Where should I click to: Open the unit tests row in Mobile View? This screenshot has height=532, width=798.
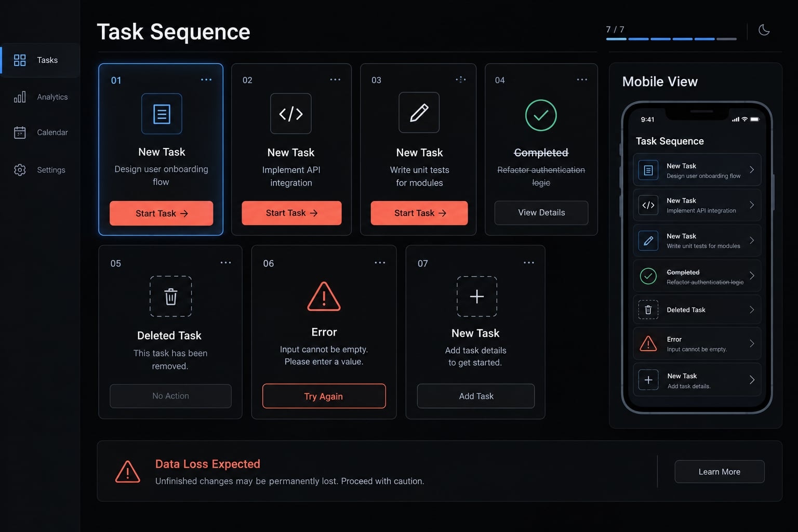[697, 241]
